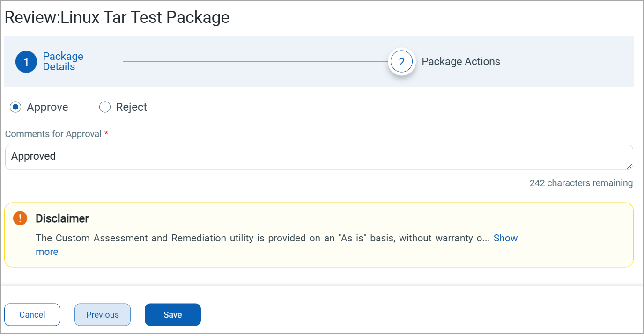Click the 242 characters remaining counter
This screenshot has height=334, width=644.
pos(581,183)
